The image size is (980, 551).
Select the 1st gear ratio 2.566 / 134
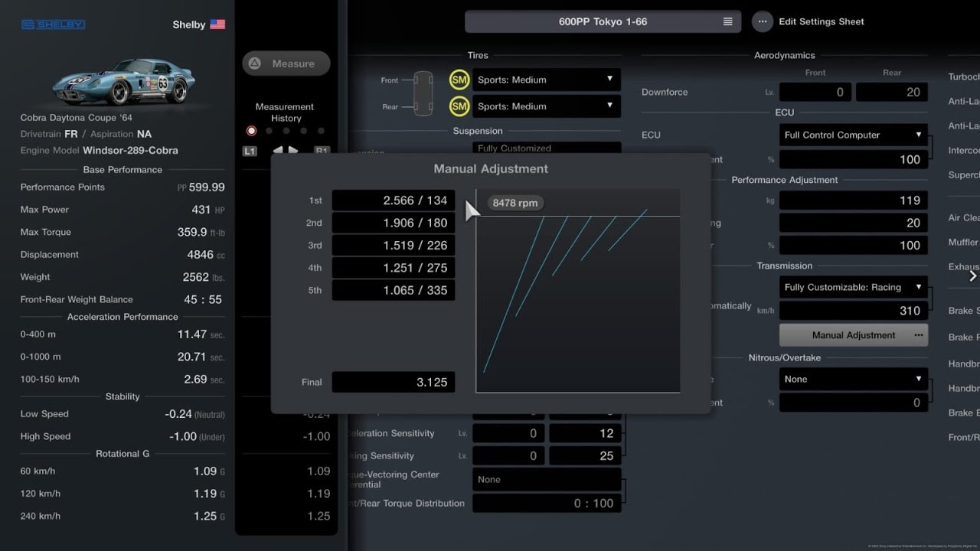(394, 201)
